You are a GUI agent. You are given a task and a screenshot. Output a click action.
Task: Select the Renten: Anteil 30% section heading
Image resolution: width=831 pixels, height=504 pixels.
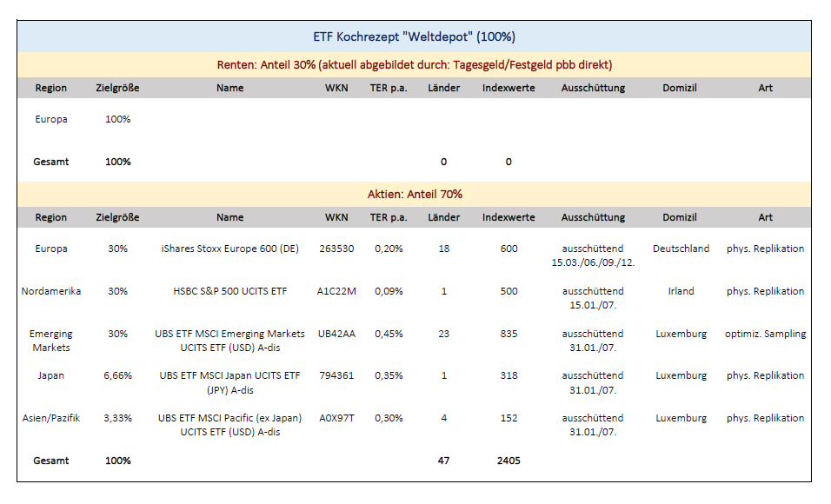[414, 64]
